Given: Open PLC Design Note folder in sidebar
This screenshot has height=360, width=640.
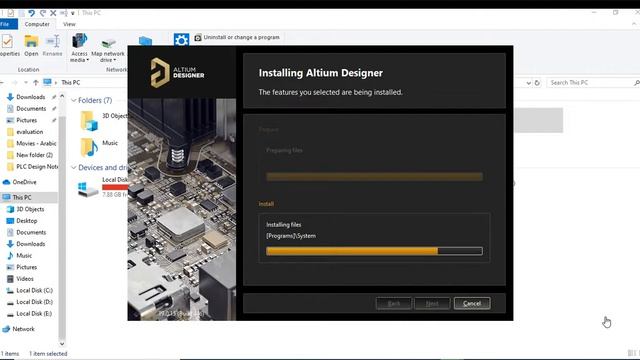Looking at the screenshot, I should (x=37, y=167).
